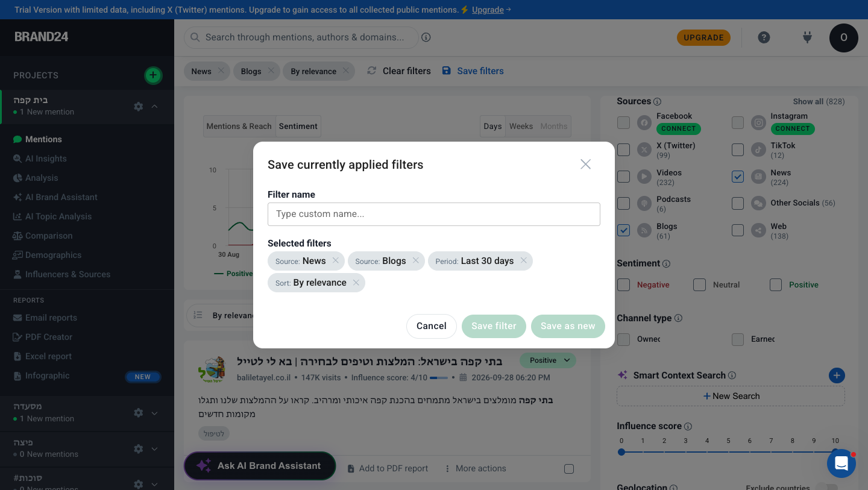
Task: Click the search info icon
Action: point(426,37)
